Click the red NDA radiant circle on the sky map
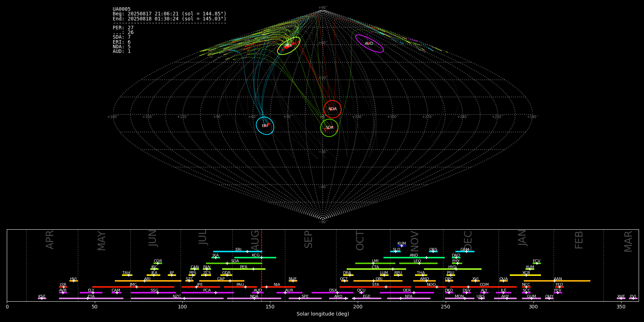The image size is (644, 322). click(333, 109)
